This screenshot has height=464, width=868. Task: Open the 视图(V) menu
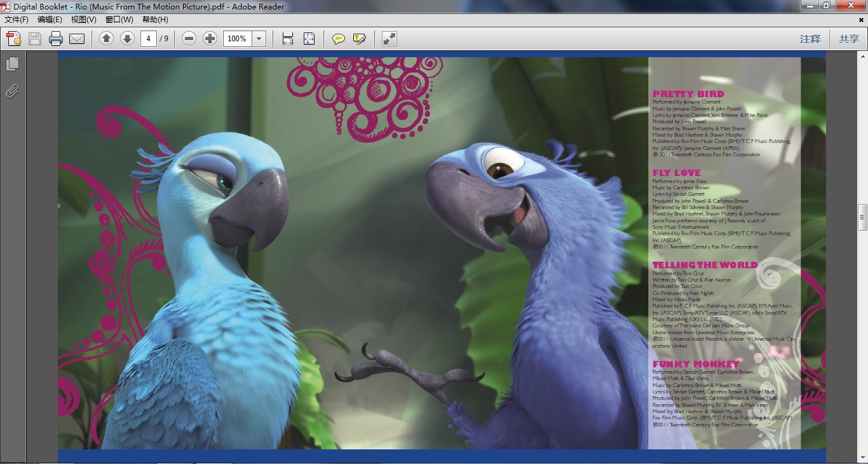pos(84,20)
